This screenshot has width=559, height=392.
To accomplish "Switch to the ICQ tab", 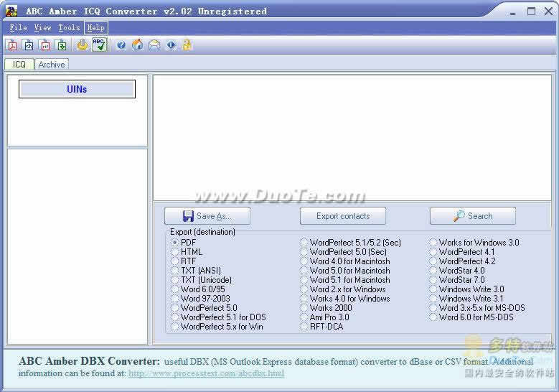I will 19,64.
